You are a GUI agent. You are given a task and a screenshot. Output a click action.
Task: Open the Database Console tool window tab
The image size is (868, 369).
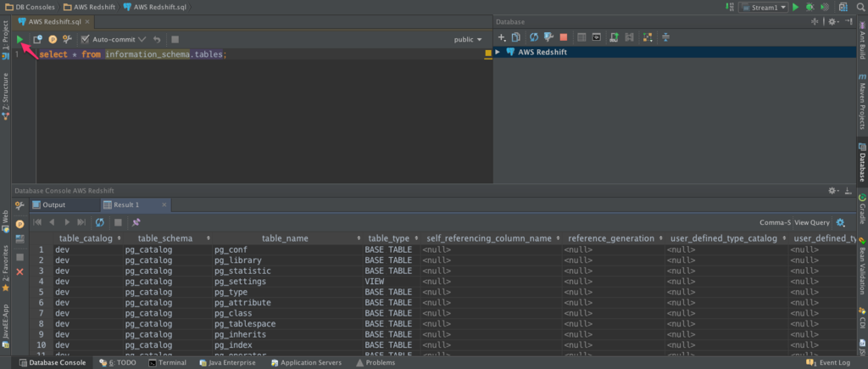pyautogui.click(x=53, y=362)
